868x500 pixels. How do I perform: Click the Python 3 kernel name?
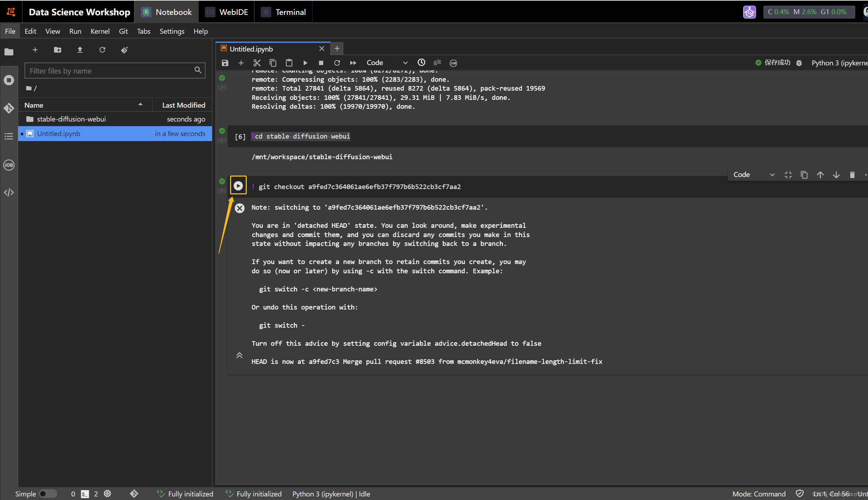pyautogui.click(x=839, y=63)
